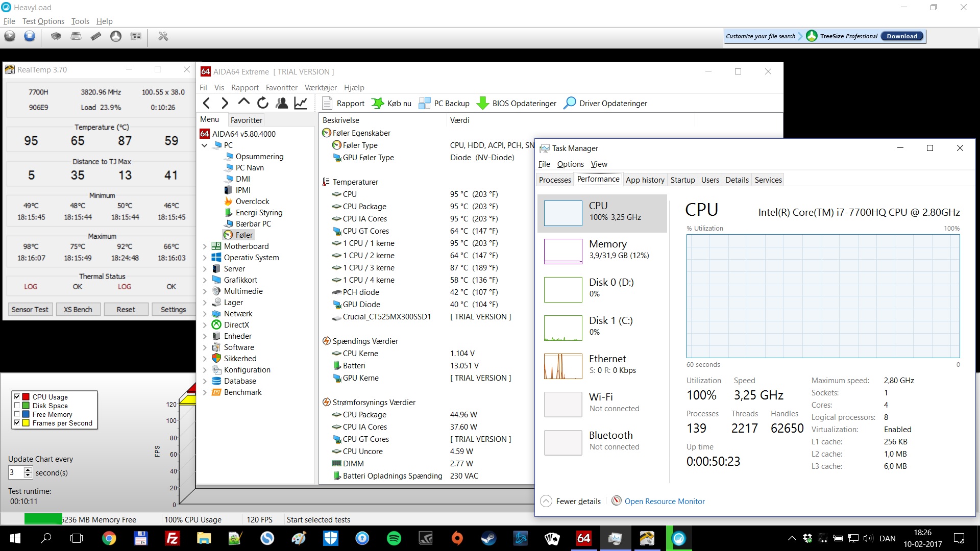Expand Operativ System tree node
The height and width of the screenshot is (551, 980).
click(205, 258)
